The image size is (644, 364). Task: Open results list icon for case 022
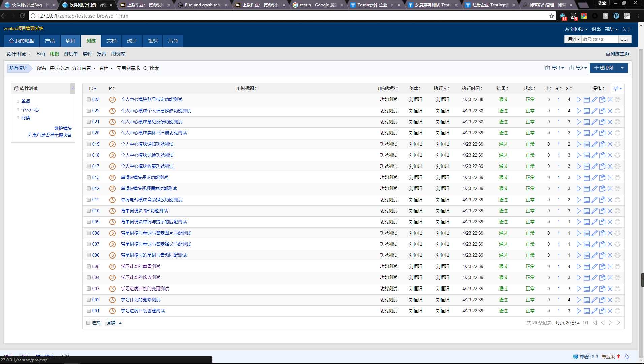(x=586, y=111)
